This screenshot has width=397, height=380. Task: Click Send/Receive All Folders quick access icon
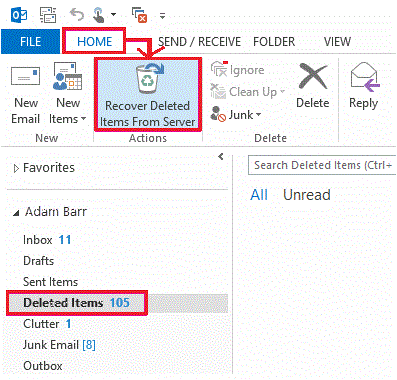(x=48, y=15)
